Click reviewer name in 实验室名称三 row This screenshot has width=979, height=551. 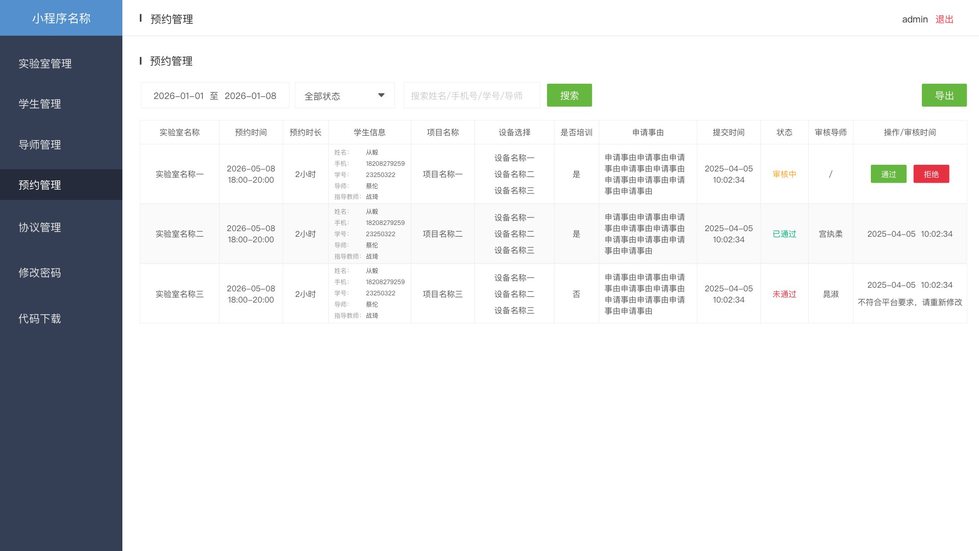830,294
